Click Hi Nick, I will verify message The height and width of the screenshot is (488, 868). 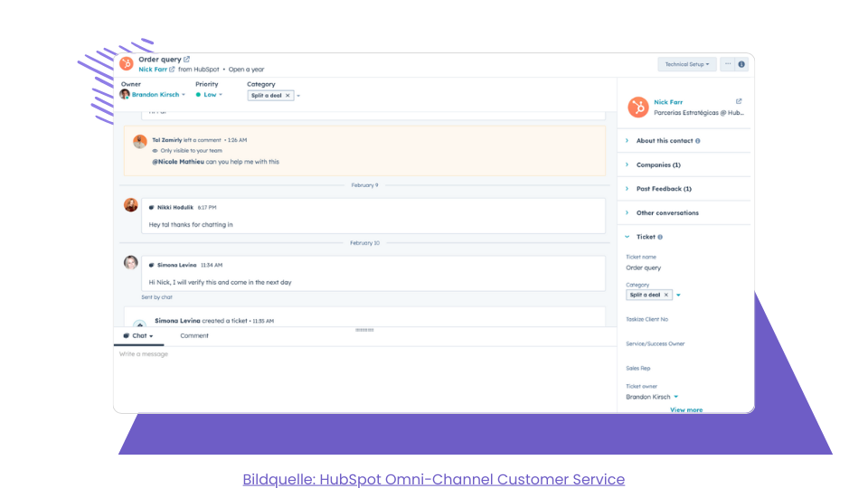220,282
